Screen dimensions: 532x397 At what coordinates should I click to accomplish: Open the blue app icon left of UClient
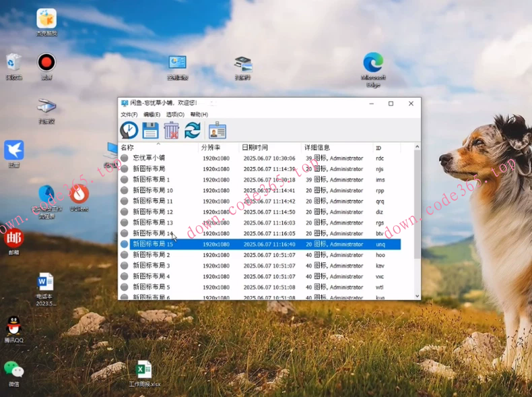coord(46,202)
